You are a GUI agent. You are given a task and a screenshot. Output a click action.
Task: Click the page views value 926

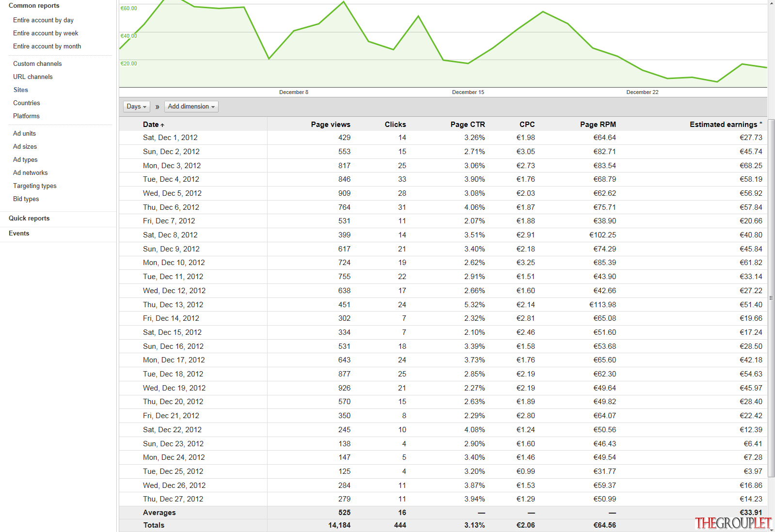point(344,388)
